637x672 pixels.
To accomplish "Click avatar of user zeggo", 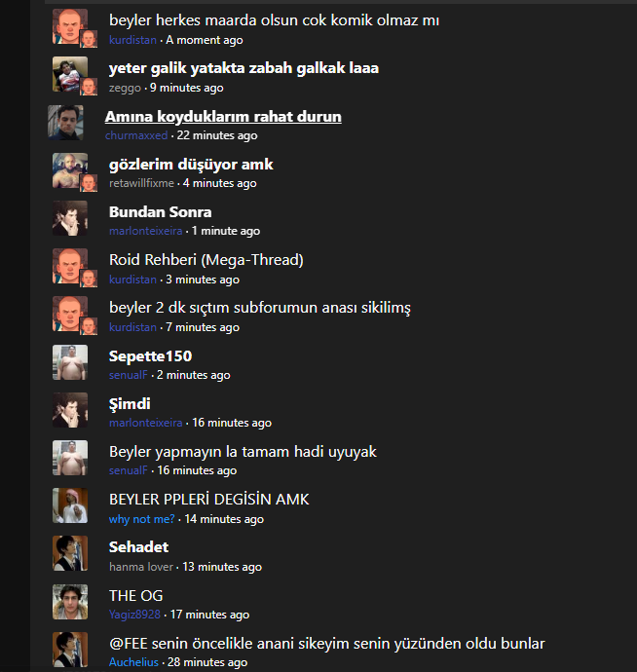I will [x=70, y=74].
